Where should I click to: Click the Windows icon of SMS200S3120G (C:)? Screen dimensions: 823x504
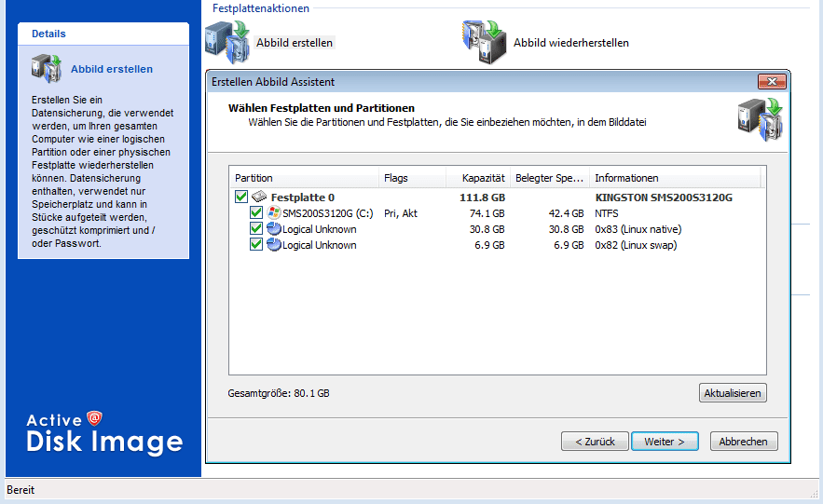(274, 212)
